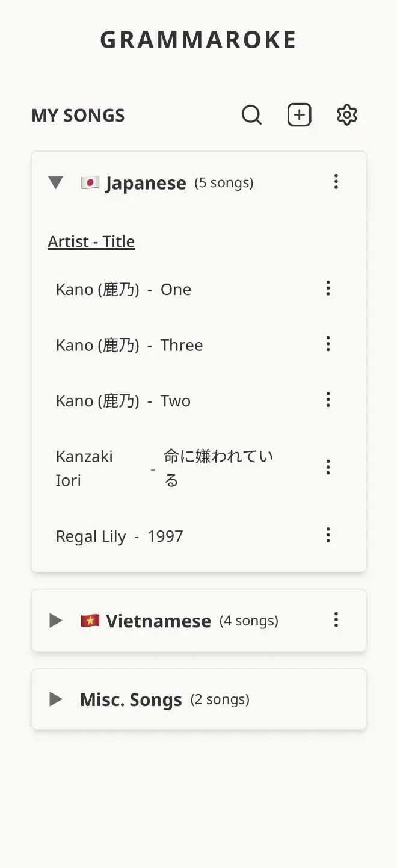397x868 pixels.
Task: Open options for Kano Three song
Action: (x=328, y=344)
